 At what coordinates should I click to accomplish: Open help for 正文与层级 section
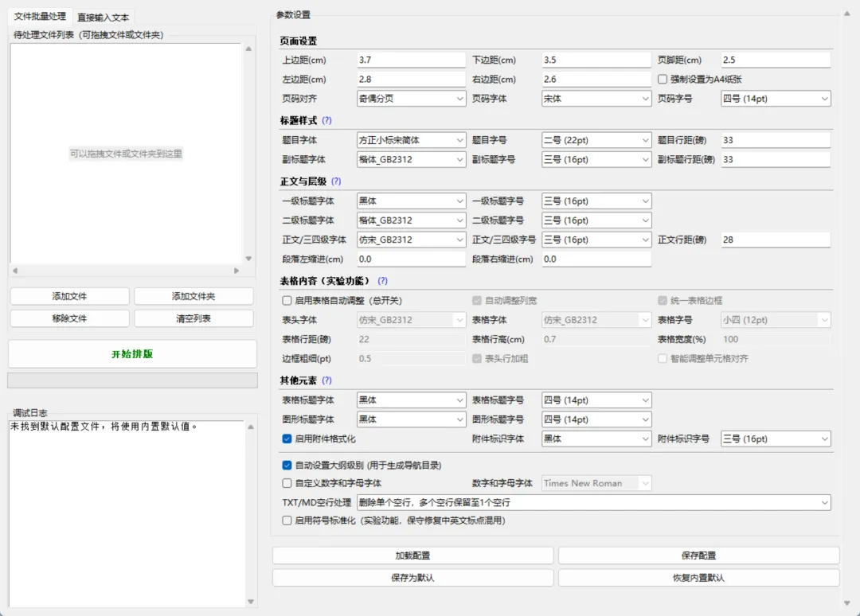(336, 181)
